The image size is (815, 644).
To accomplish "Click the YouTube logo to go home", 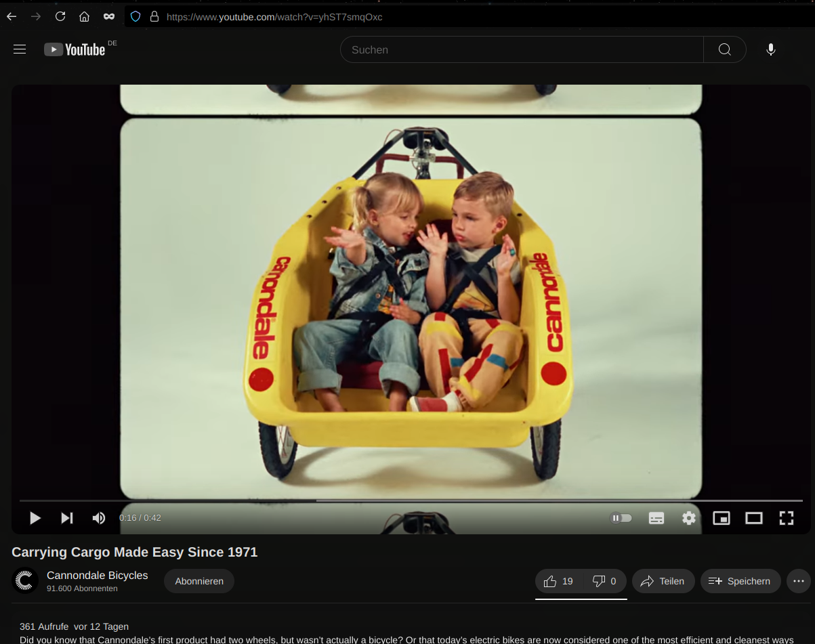I will click(x=75, y=49).
